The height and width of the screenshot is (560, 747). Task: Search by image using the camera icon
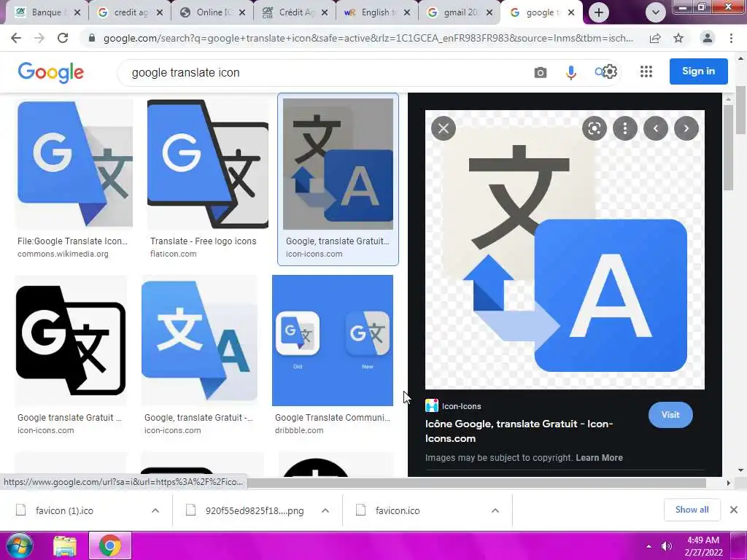pos(541,72)
